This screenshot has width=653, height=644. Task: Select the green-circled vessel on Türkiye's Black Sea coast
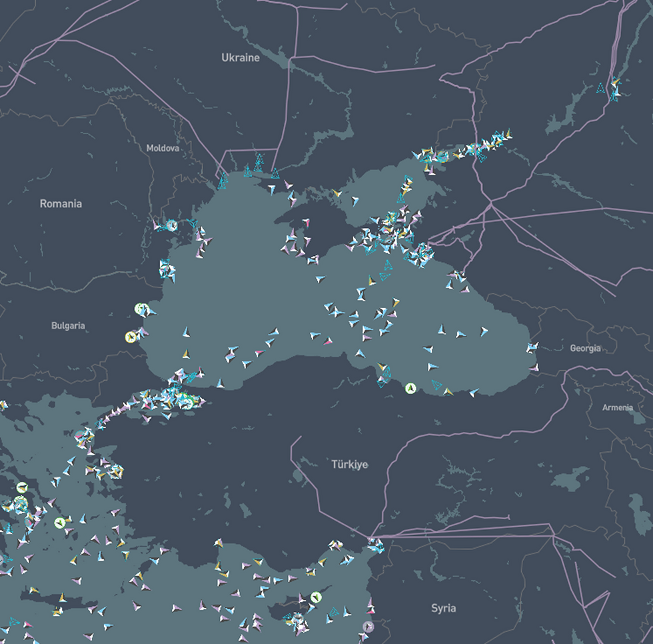pyautogui.click(x=410, y=388)
